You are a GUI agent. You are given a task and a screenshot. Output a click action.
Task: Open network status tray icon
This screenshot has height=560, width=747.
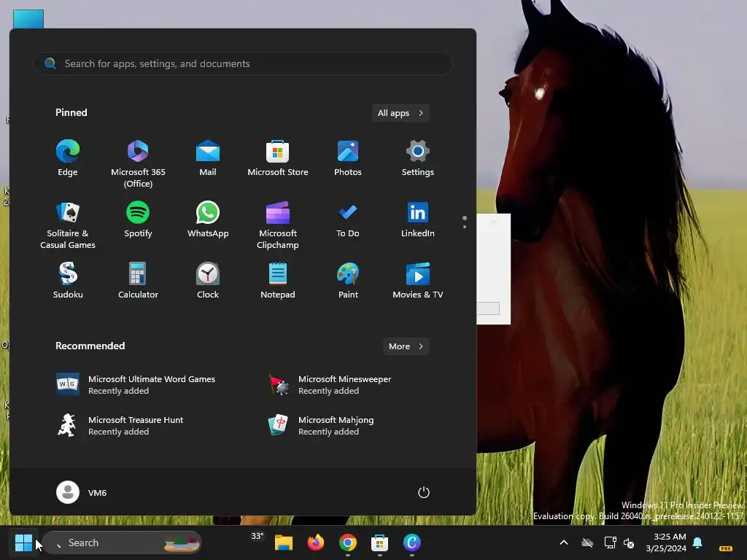point(611,542)
